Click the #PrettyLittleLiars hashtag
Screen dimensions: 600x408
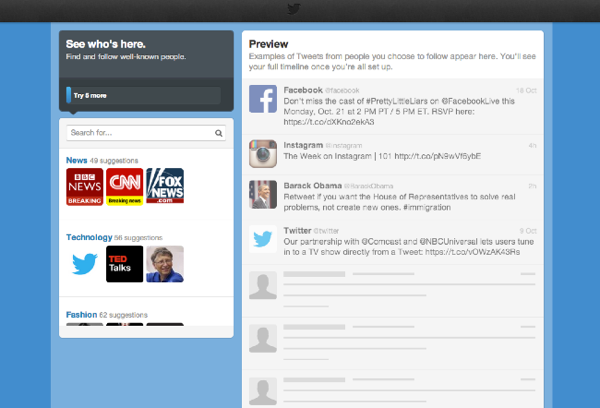tap(397, 101)
